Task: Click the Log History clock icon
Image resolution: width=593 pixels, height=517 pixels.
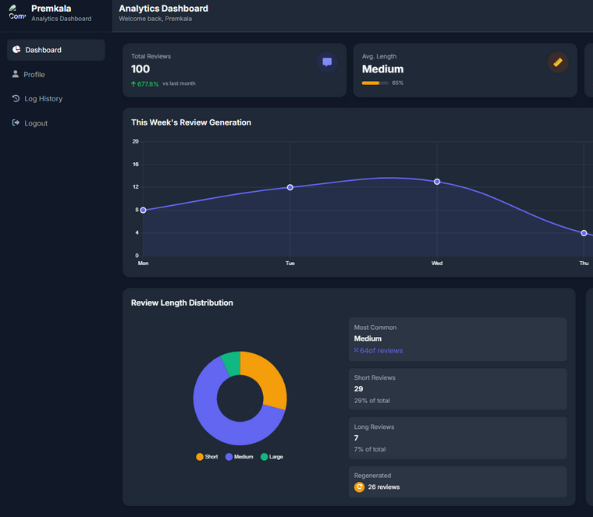Action: tap(16, 98)
